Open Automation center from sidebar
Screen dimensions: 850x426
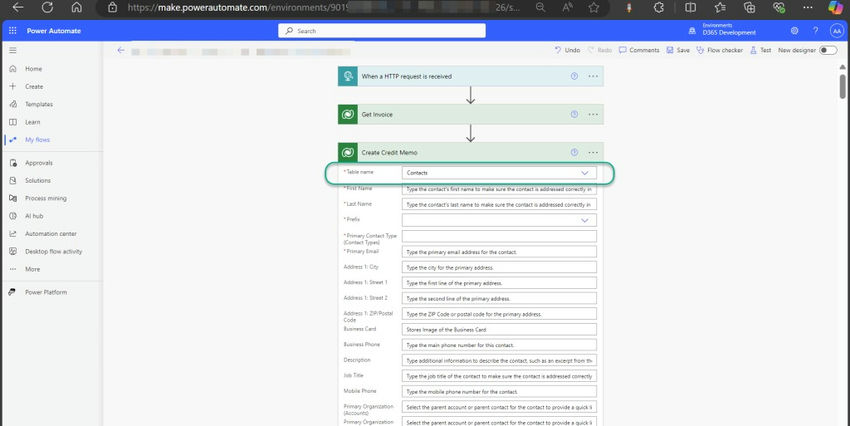[50, 234]
